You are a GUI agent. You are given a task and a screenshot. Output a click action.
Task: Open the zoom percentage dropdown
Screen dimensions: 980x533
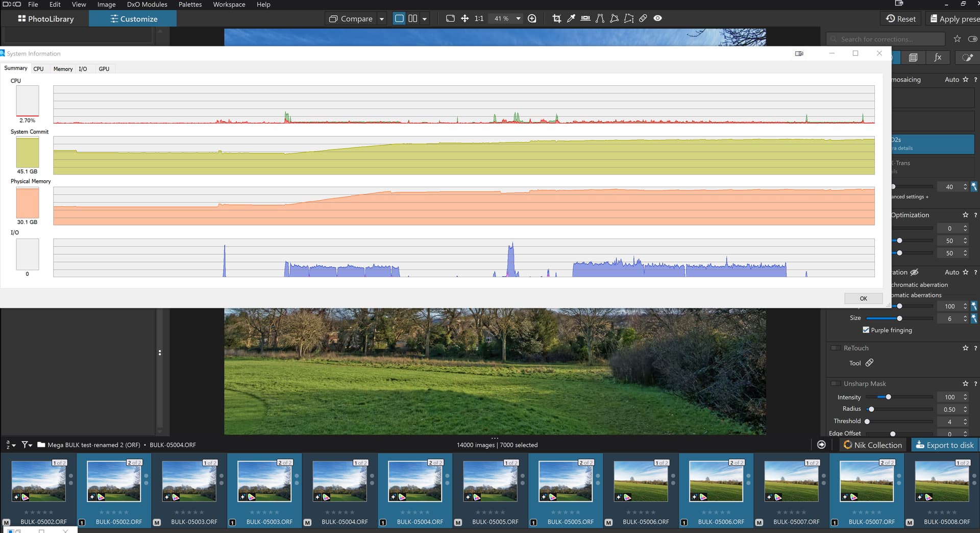[x=518, y=18]
